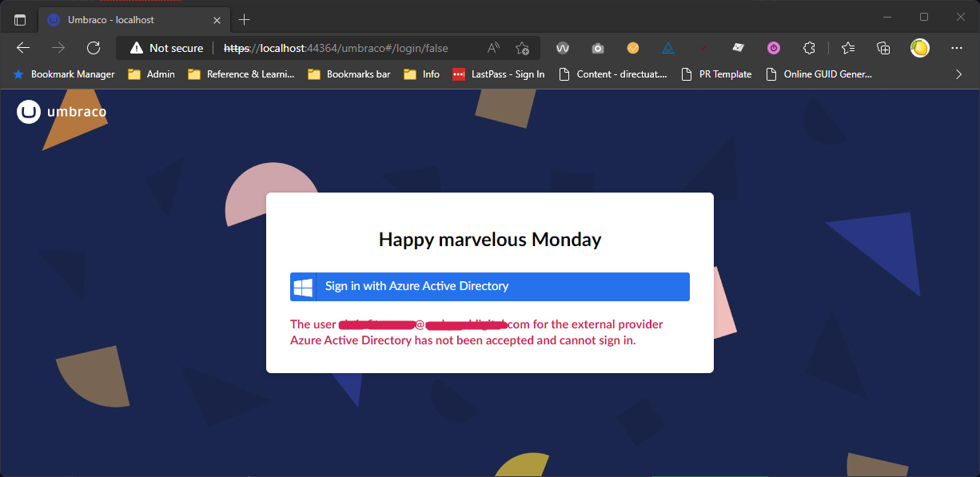Open the tab actions menu icon
980x477 pixels.
[x=19, y=18]
